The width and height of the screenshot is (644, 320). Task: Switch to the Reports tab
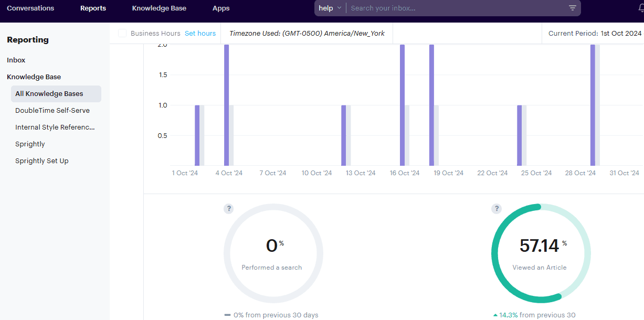tap(93, 8)
